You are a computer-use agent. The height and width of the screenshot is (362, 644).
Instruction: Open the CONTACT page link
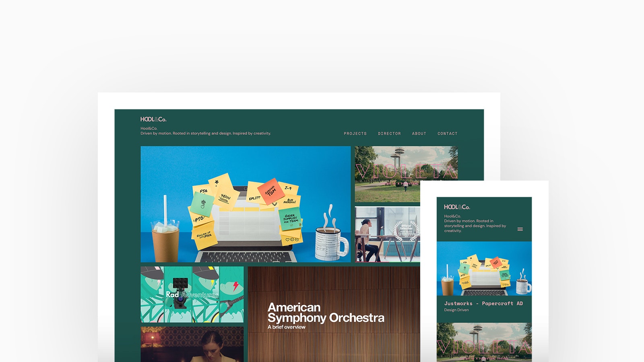448,134
